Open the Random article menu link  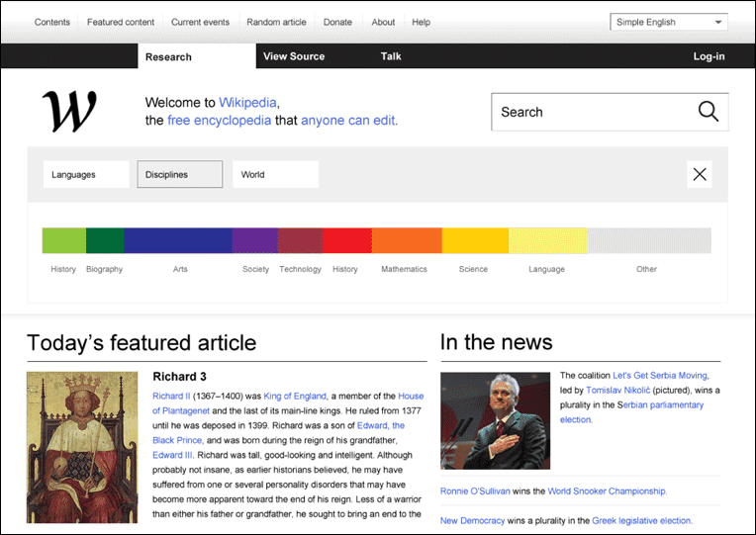[x=276, y=22]
